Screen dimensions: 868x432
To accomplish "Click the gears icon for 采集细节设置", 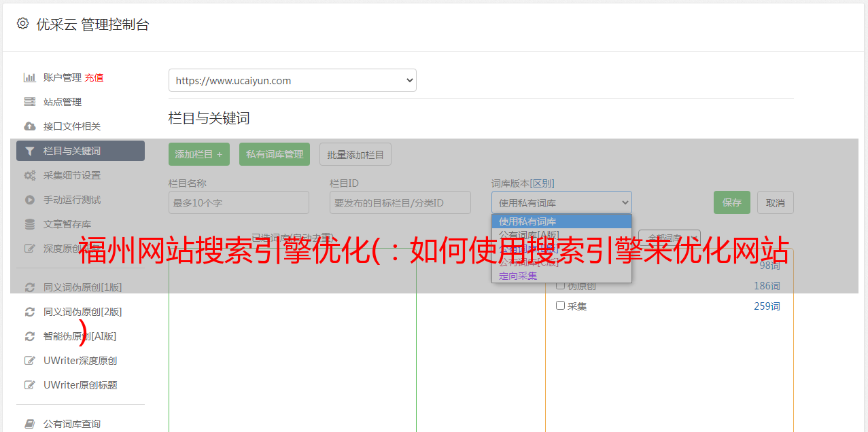I will tap(30, 175).
